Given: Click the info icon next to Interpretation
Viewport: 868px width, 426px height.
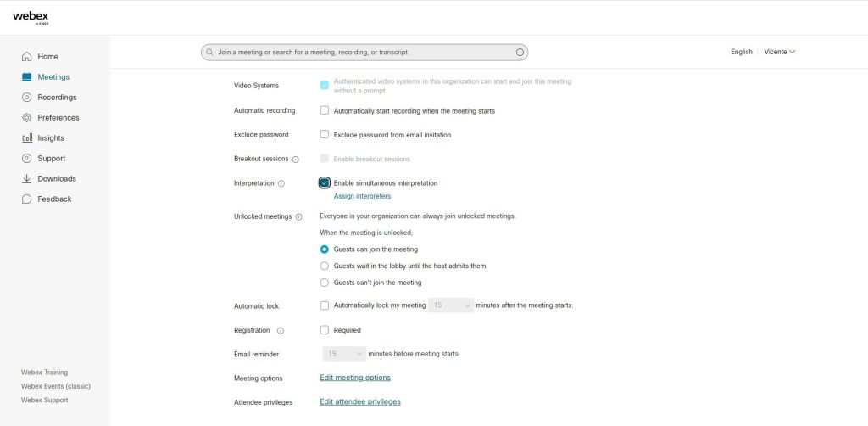Looking at the screenshot, I should coord(281,183).
